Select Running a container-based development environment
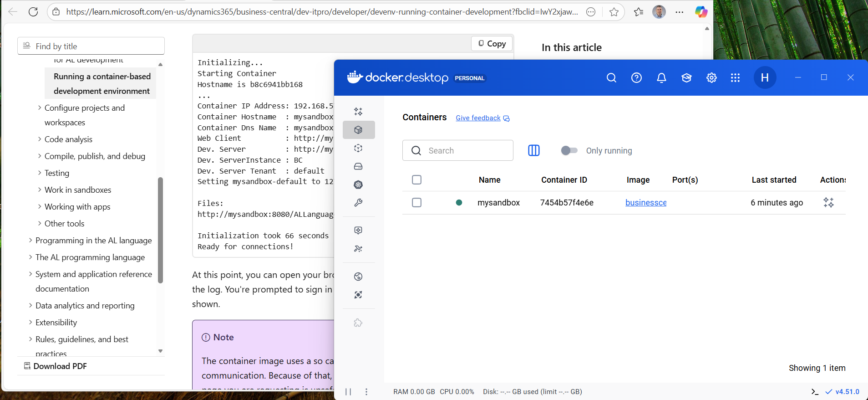 [x=102, y=83]
